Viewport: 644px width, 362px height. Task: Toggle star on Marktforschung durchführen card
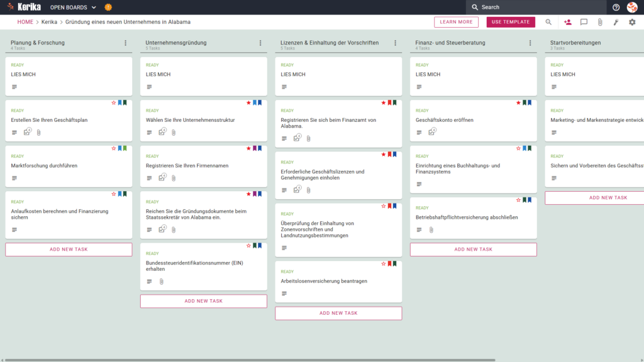[x=114, y=148]
